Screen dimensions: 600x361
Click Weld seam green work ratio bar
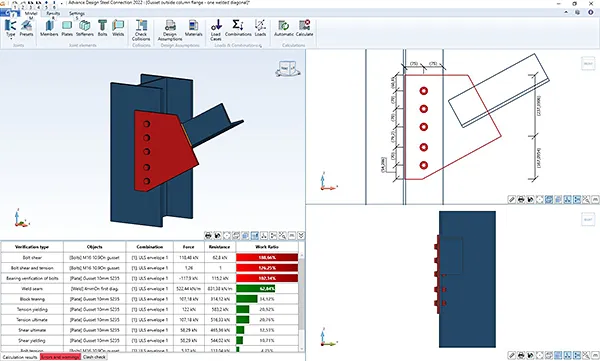tap(256, 289)
